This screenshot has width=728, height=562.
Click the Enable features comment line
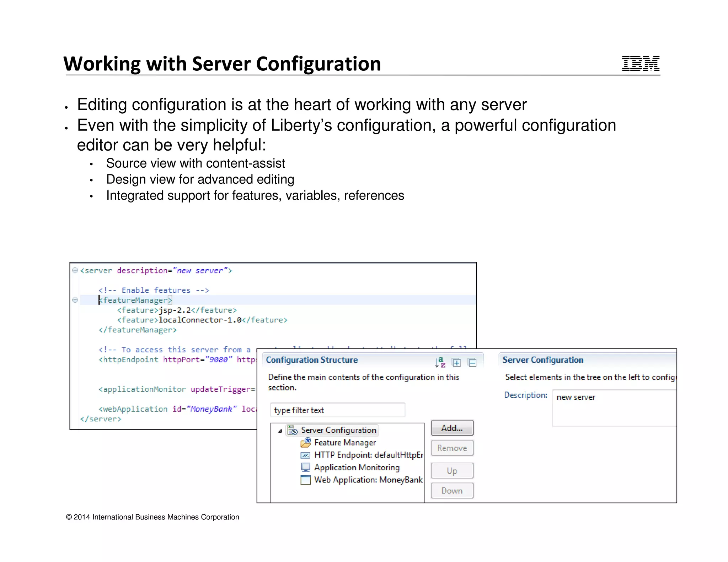(x=154, y=290)
